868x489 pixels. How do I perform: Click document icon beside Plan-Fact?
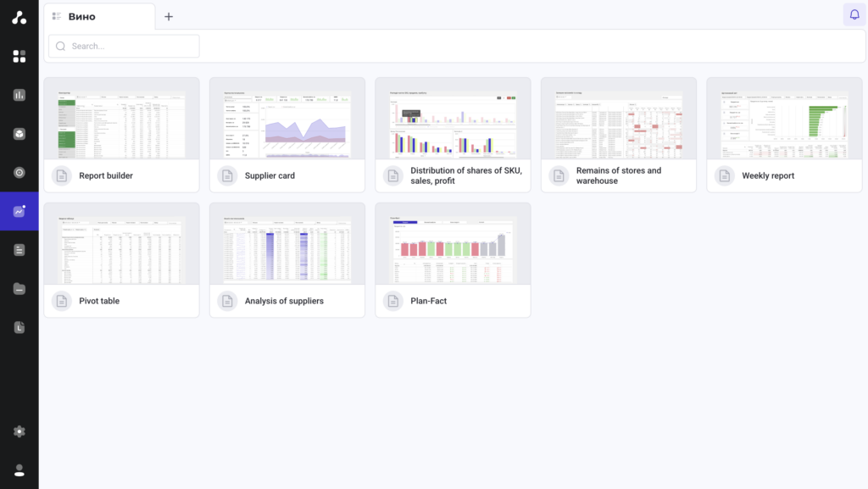click(393, 301)
